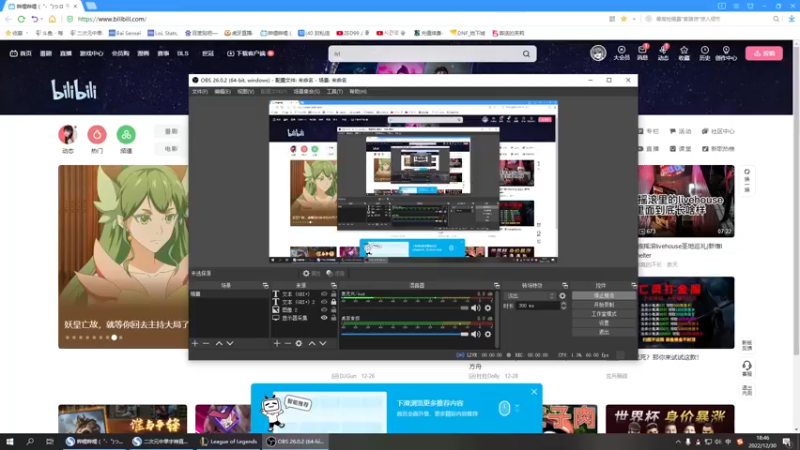The image size is (800, 450).
Task: Open OBS 帮助(H) menu
Action: pos(358,92)
